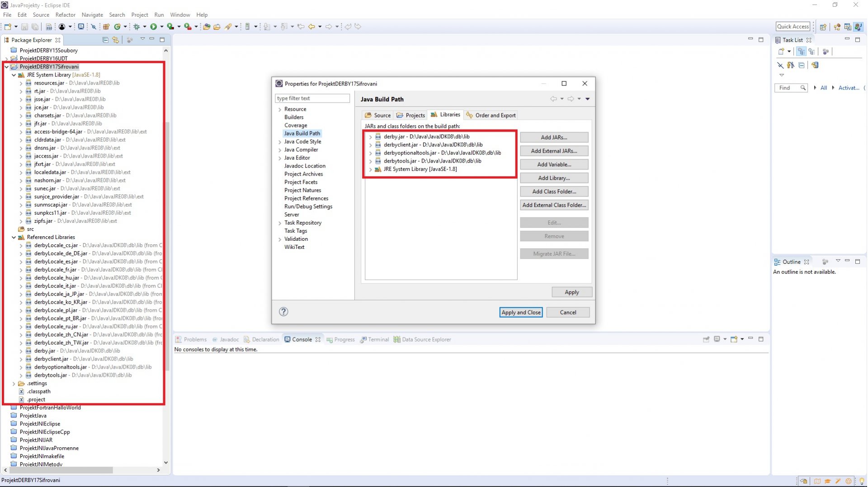Viewport: 868px width, 487px height.
Task: Click the New file wizard toolbar icon
Action: 8,27
